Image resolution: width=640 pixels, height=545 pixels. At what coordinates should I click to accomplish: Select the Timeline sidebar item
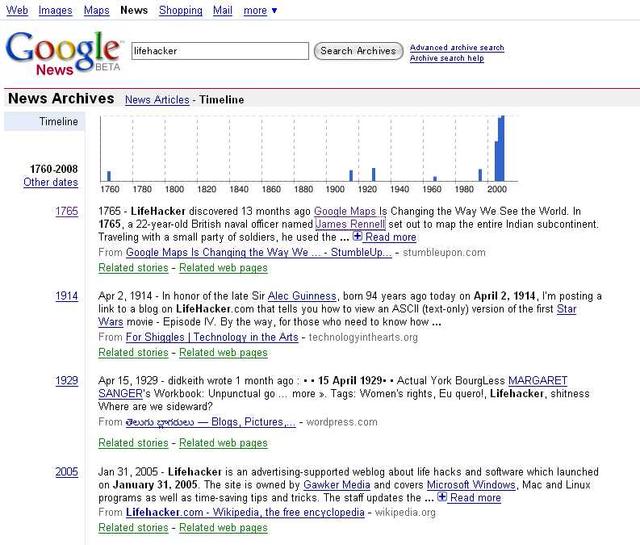(x=45, y=122)
